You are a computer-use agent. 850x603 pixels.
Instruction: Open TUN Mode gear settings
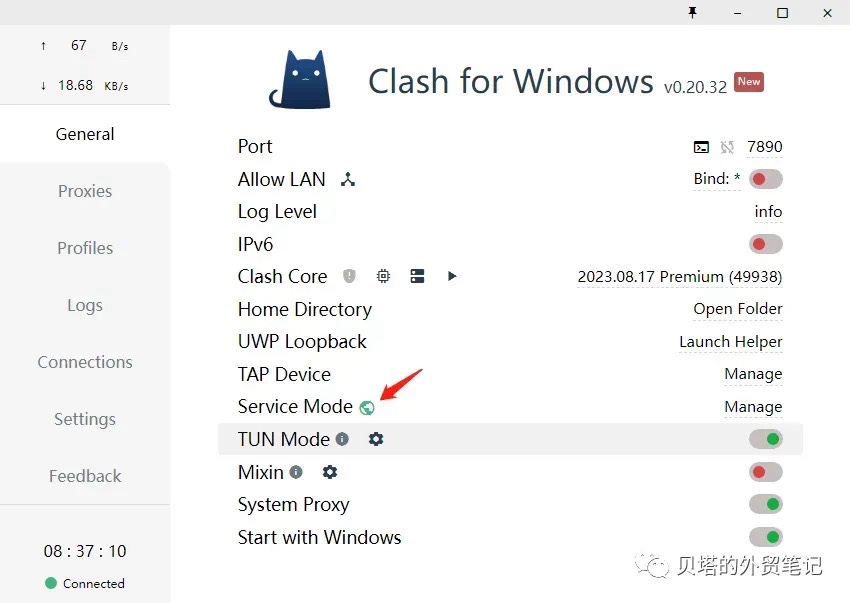click(376, 439)
